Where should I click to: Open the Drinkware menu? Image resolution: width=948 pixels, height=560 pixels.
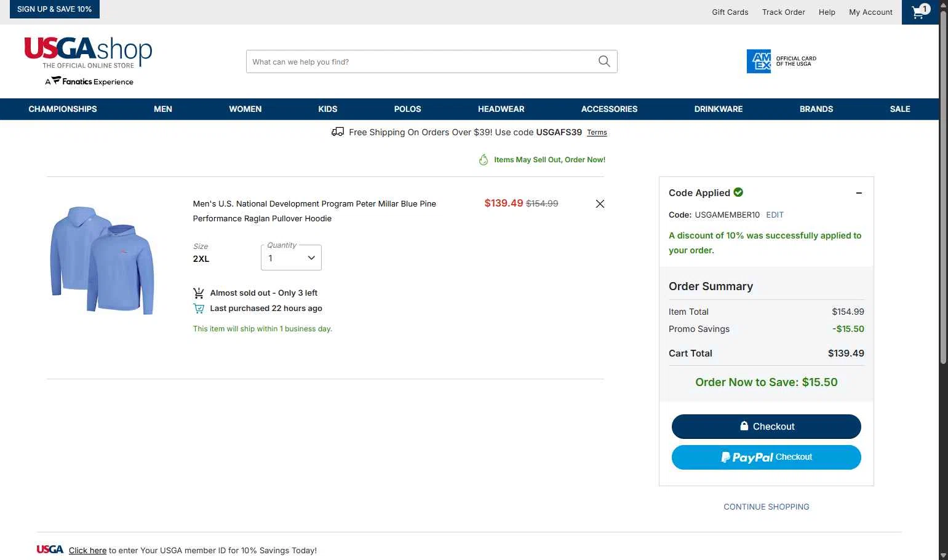(719, 109)
